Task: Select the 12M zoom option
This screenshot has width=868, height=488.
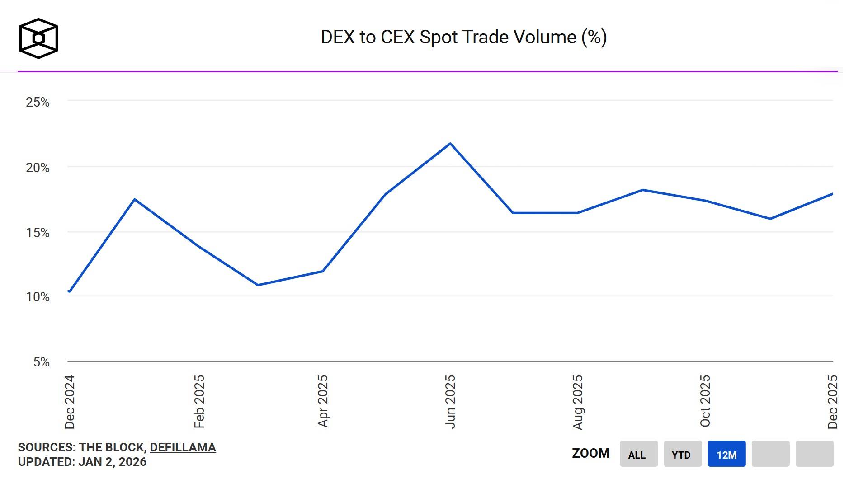Action: coord(726,454)
